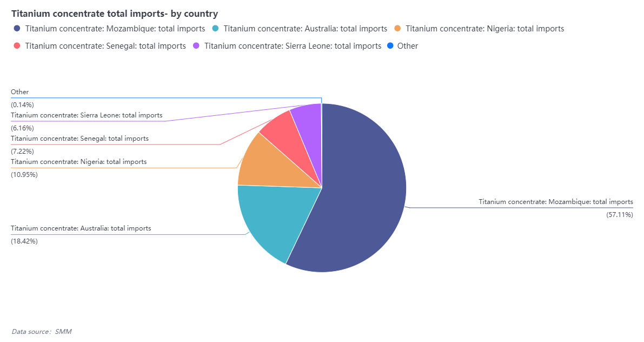Toggle Australia legend color dot
Image resolution: width=644 pixels, height=342 pixels.
pos(216,29)
